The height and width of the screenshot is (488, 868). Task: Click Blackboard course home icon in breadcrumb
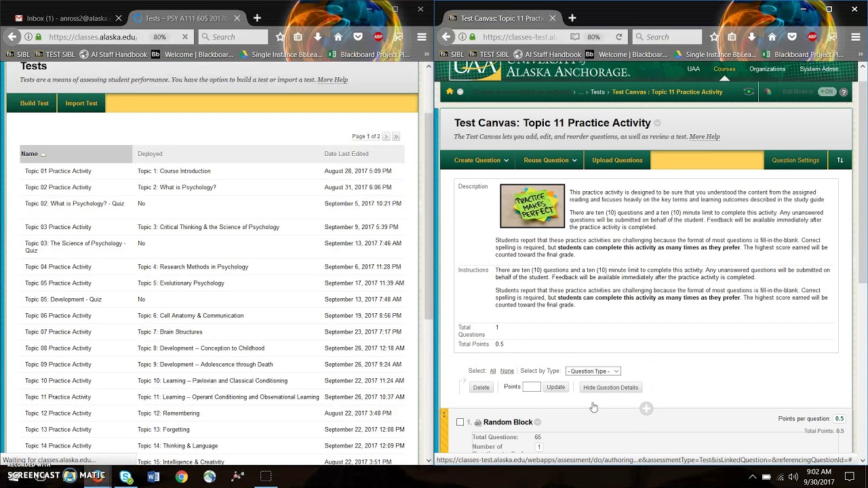click(449, 91)
